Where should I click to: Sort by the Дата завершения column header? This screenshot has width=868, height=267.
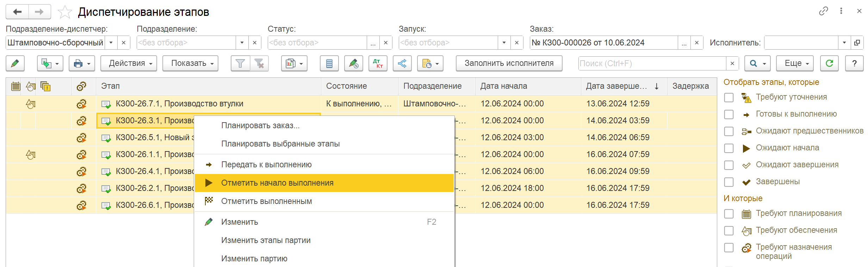(624, 86)
